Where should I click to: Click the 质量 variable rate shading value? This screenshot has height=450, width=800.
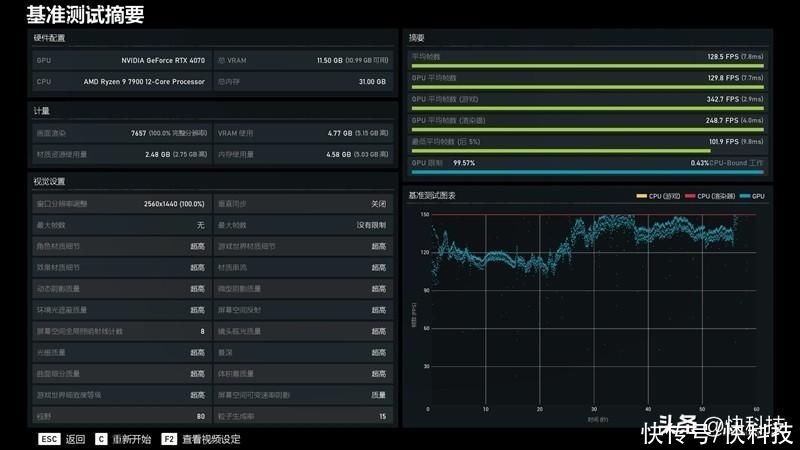[x=379, y=395]
